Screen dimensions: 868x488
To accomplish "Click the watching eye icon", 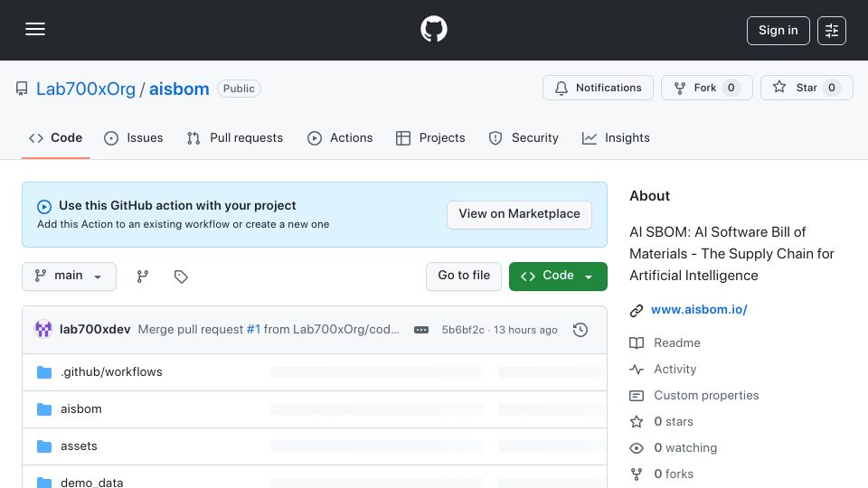I will coord(637,448).
